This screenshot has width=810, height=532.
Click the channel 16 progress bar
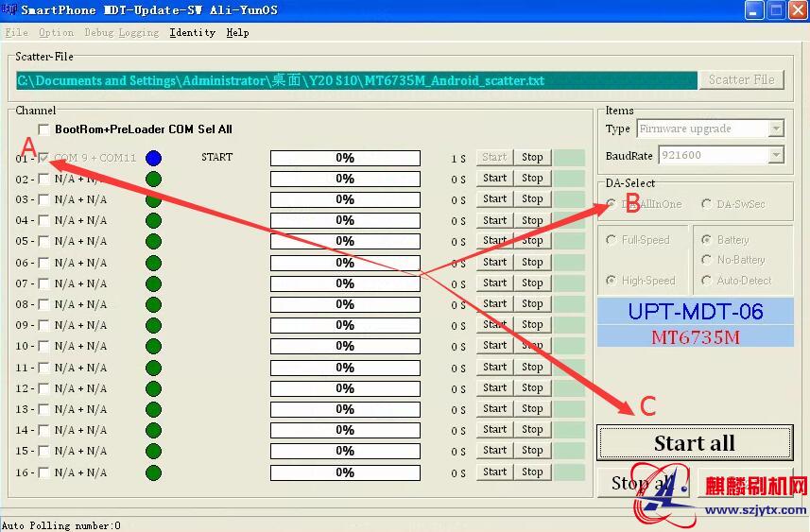(345, 472)
